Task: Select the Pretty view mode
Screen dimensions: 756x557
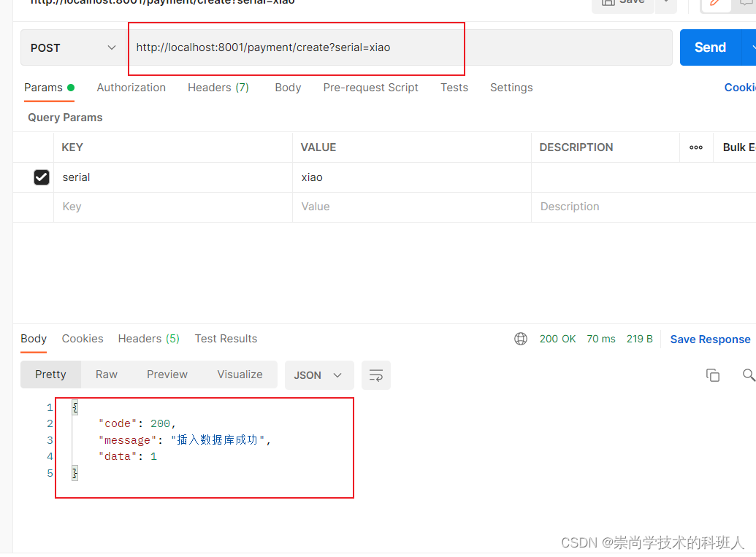Action: pos(50,374)
